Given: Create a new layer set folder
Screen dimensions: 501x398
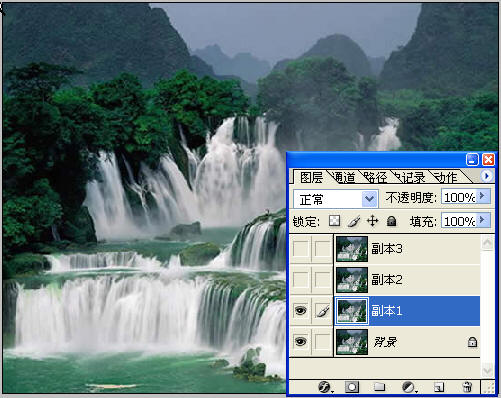Looking at the screenshot, I should (379, 387).
